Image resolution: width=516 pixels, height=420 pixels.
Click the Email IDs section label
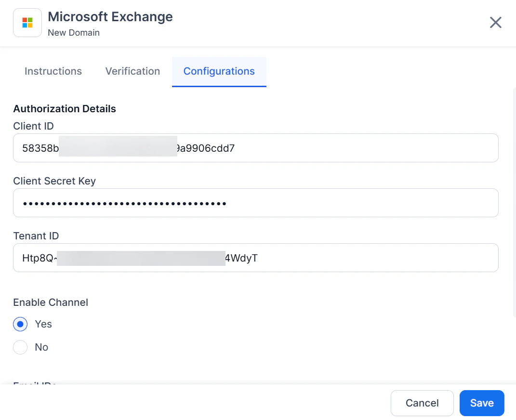coord(34,383)
